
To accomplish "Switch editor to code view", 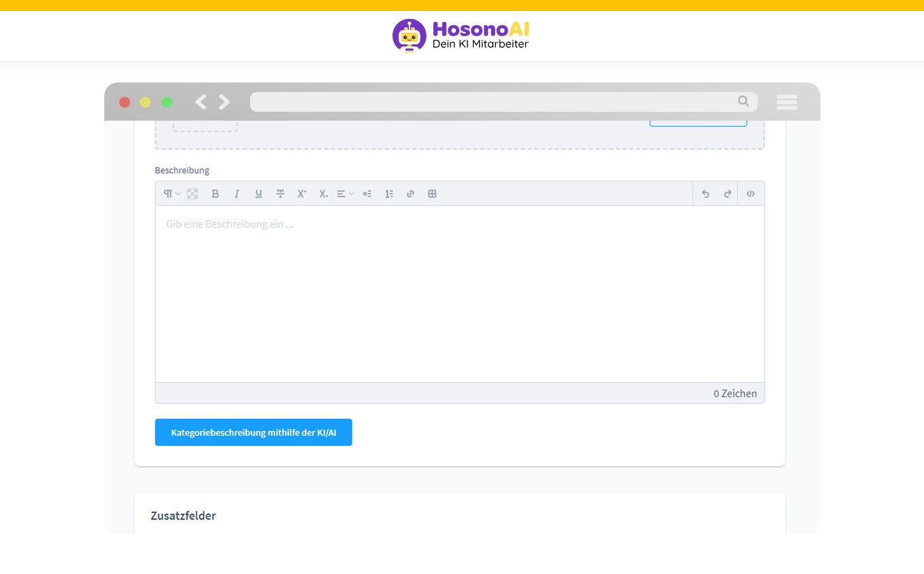I will [x=751, y=194].
